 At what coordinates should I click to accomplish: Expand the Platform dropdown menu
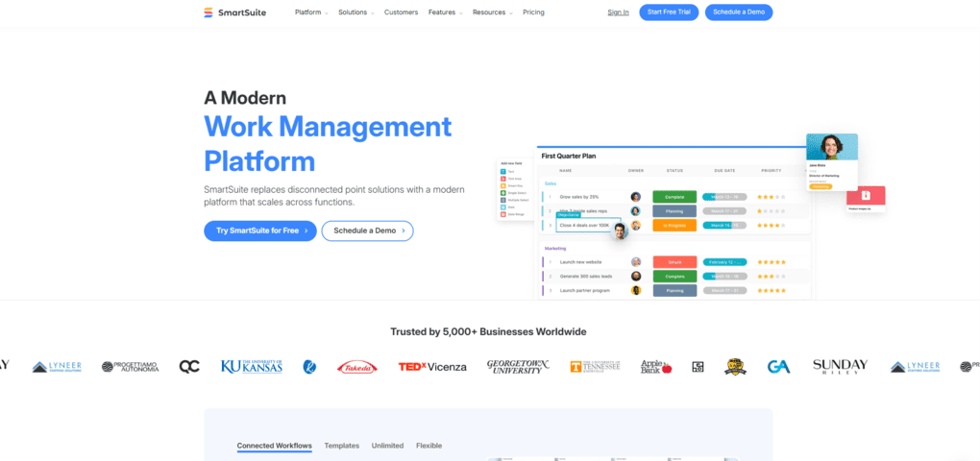click(x=311, y=12)
